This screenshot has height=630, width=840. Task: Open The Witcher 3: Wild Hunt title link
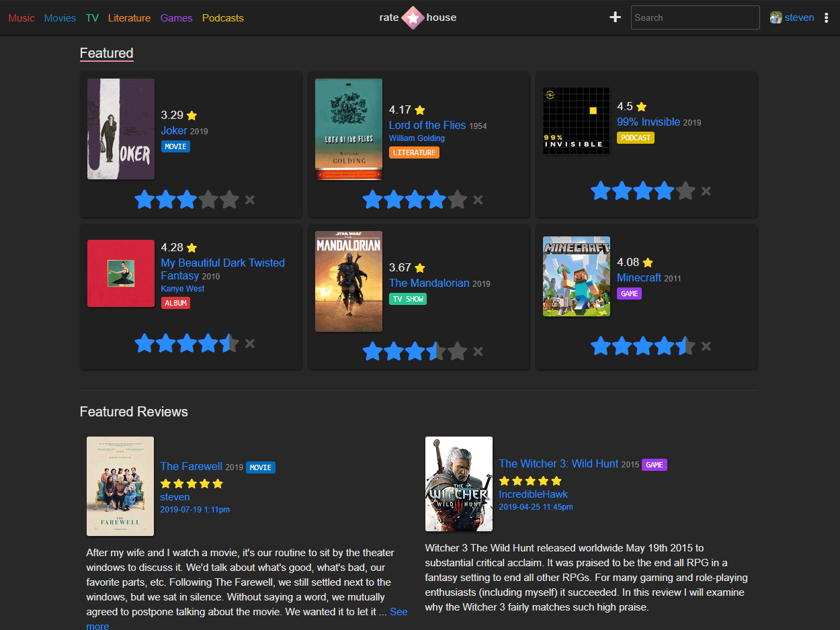click(558, 463)
